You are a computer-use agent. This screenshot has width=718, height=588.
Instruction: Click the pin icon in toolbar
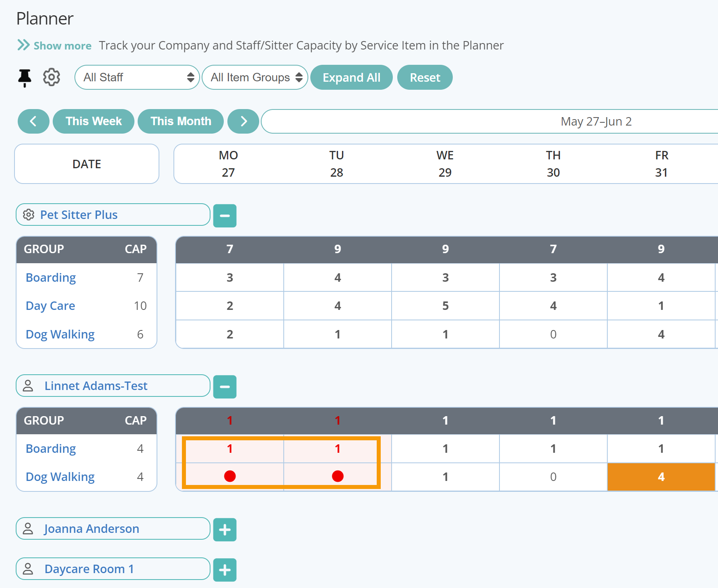click(25, 78)
